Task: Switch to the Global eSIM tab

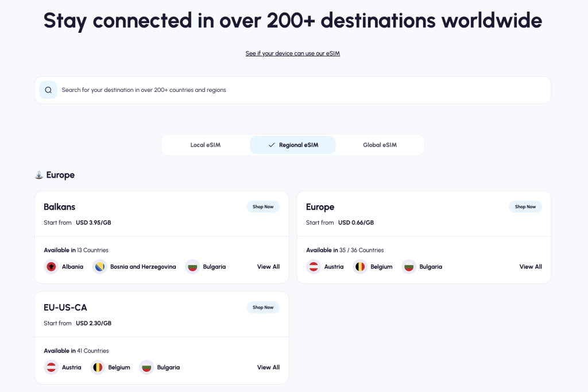Action: click(x=380, y=145)
